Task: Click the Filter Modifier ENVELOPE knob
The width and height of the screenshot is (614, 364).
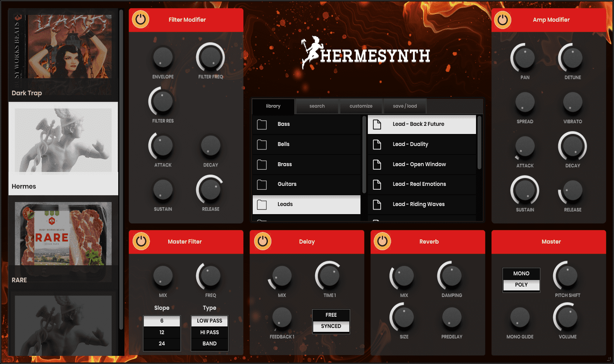Action: click(163, 58)
